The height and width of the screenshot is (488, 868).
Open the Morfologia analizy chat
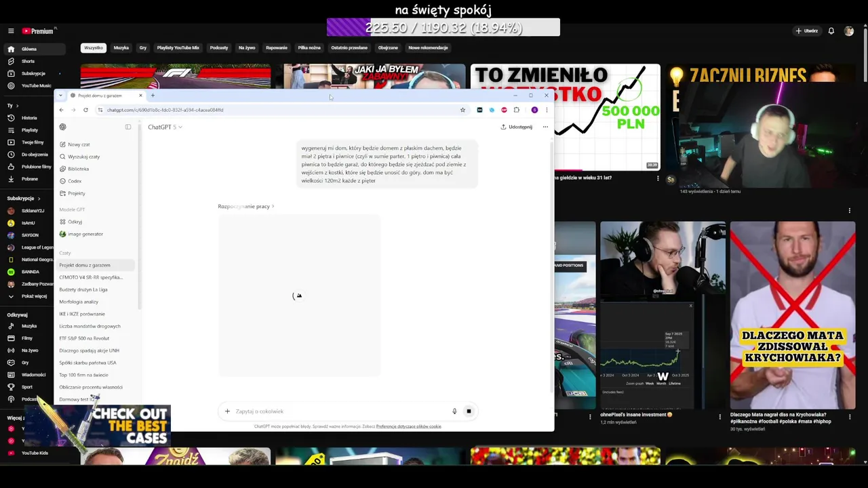(x=79, y=302)
